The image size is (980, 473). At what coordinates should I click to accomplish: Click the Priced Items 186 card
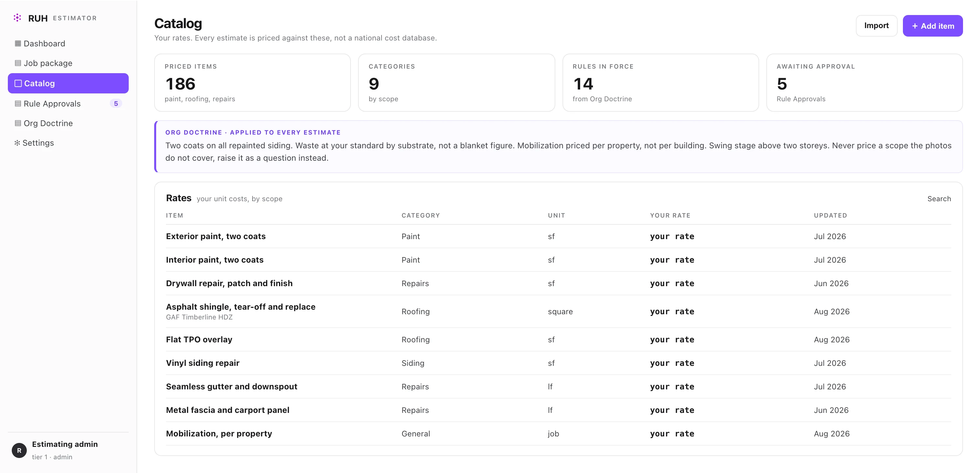click(x=252, y=83)
